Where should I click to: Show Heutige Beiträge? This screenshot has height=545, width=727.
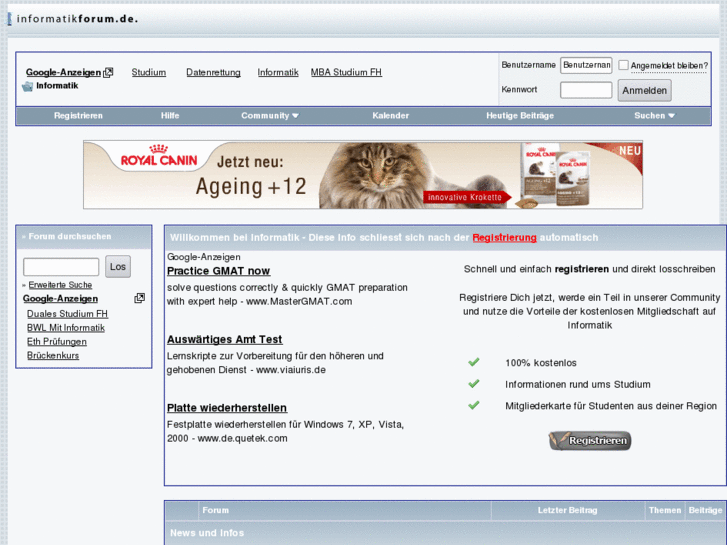pyautogui.click(x=520, y=115)
